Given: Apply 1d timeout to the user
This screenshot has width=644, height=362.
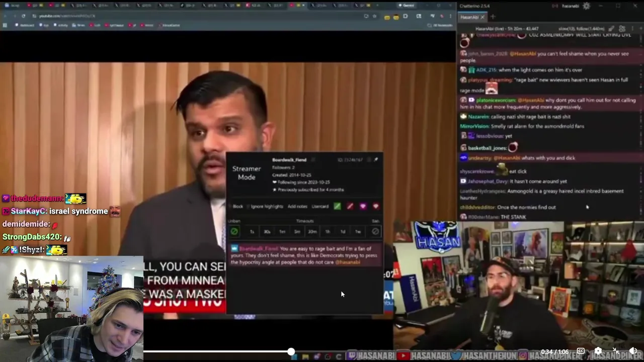Looking at the screenshot, I should [343, 231].
